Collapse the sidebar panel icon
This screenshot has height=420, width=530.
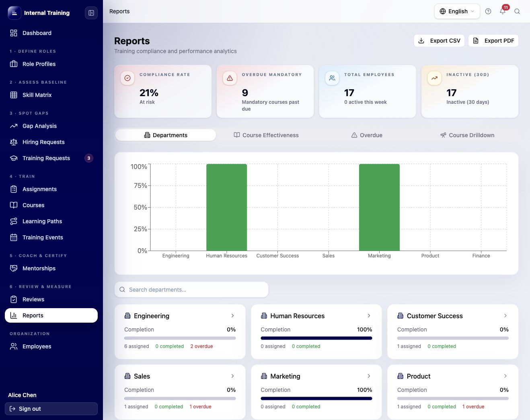[x=91, y=13]
